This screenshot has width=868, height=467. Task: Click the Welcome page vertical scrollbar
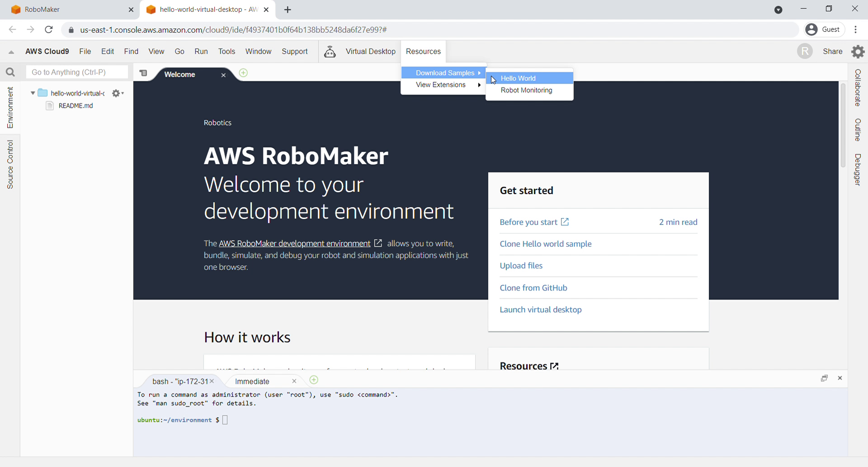843,125
